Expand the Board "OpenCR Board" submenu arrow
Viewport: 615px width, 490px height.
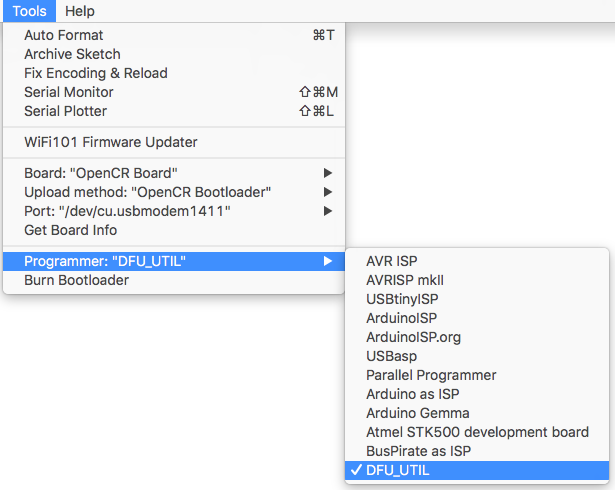pos(328,173)
